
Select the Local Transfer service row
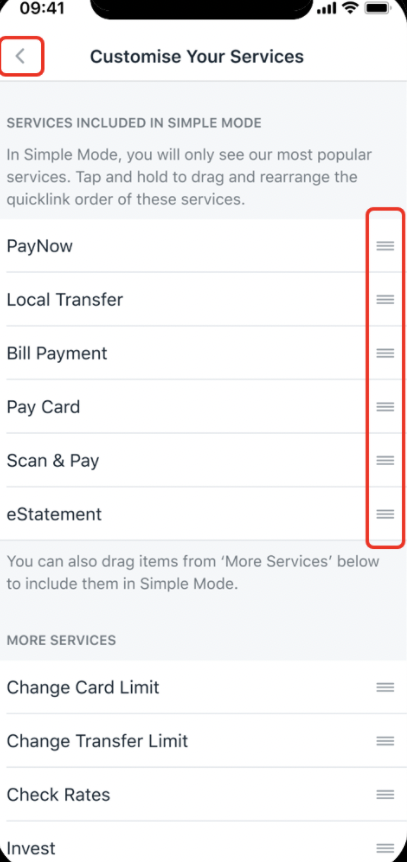pos(204,300)
